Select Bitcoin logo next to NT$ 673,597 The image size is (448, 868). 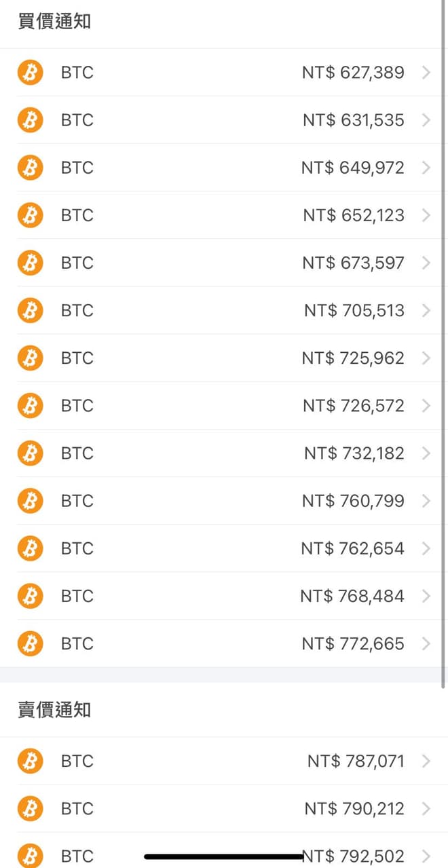[x=30, y=262]
